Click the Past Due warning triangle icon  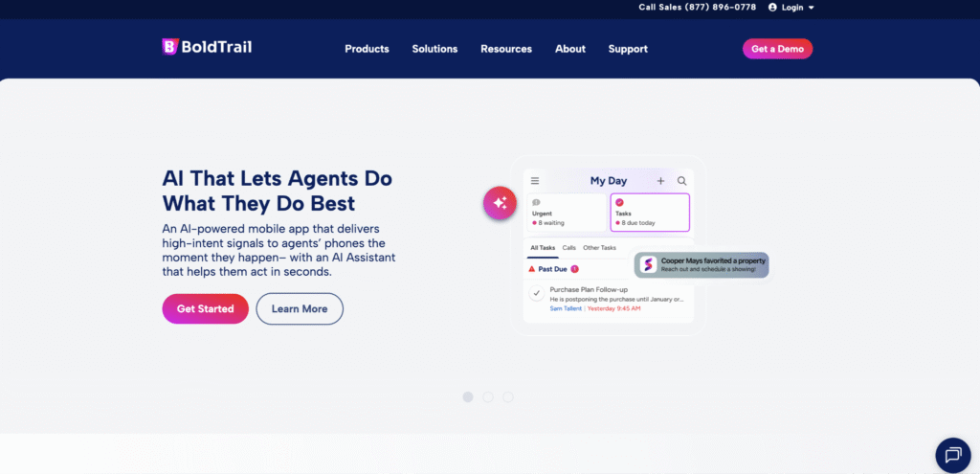coord(532,269)
